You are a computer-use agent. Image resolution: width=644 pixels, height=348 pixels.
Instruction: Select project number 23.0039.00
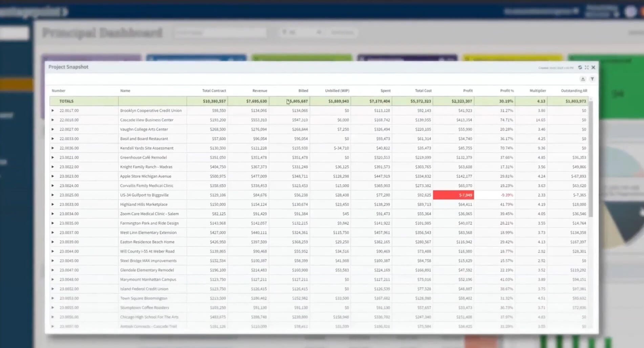click(x=69, y=242)
